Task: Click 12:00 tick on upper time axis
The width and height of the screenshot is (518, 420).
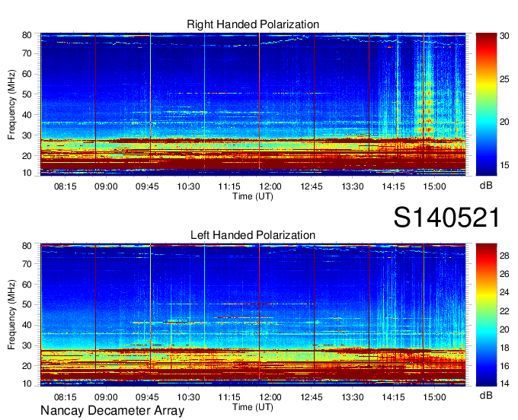Action: (x=270, y=186)
